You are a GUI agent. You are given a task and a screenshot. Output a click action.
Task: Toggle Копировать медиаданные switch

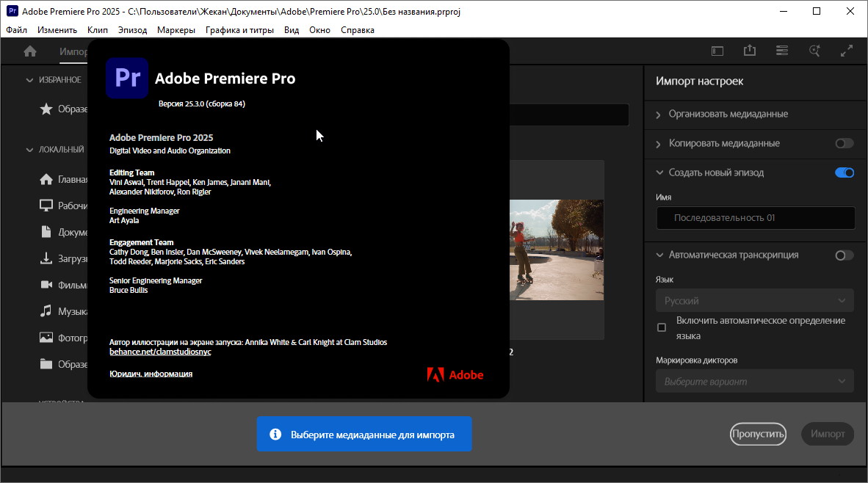click(x=845, y=144)
